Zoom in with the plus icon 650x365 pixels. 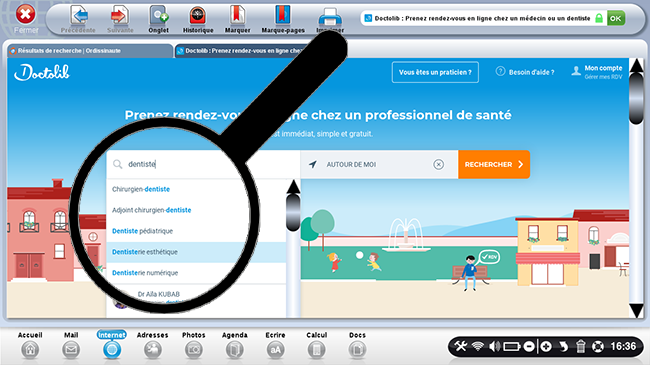546,346
